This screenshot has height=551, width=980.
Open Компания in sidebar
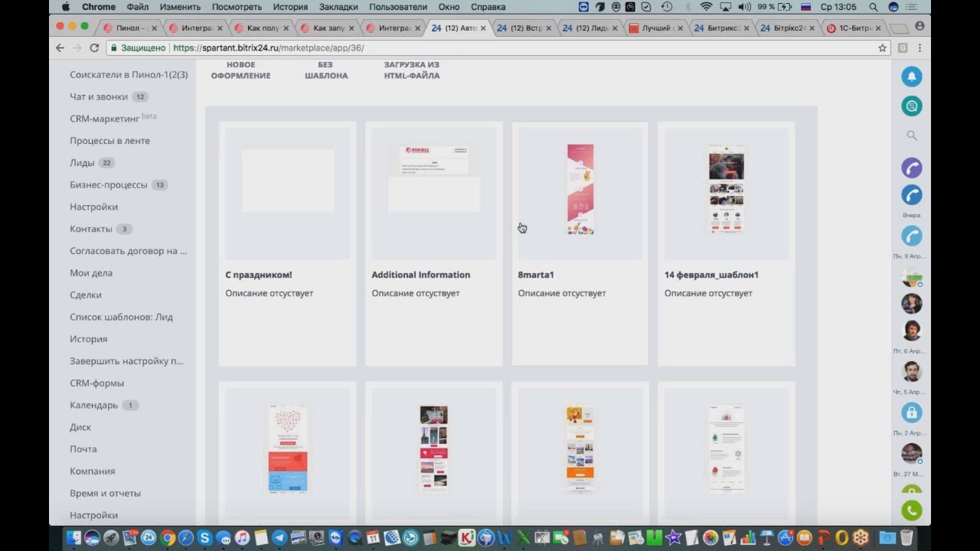tap(93, 471)
